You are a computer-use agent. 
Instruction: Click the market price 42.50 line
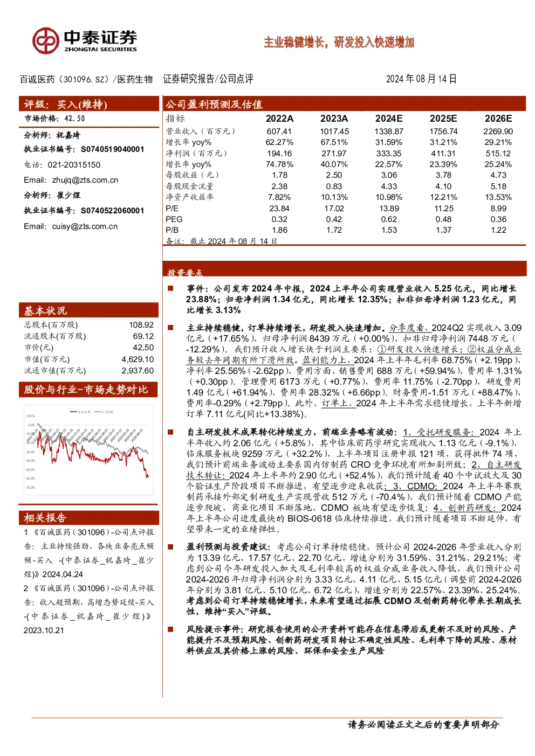point(54,119)
